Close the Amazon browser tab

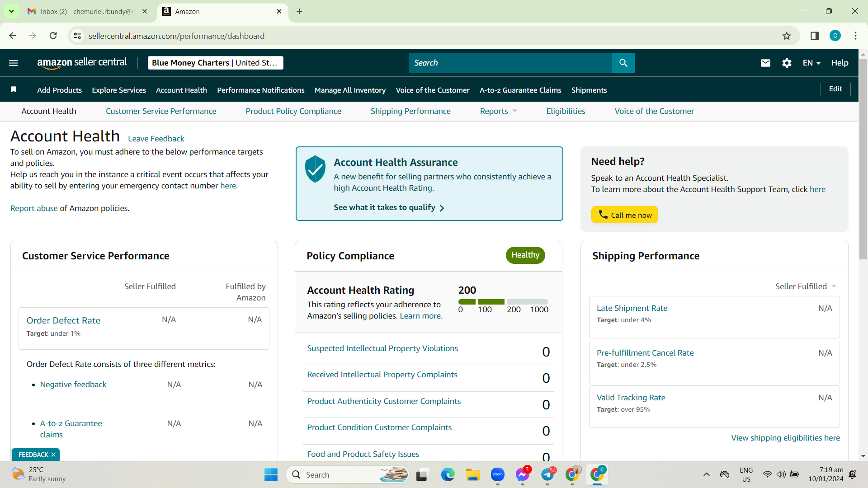click(x=279, y=11)
